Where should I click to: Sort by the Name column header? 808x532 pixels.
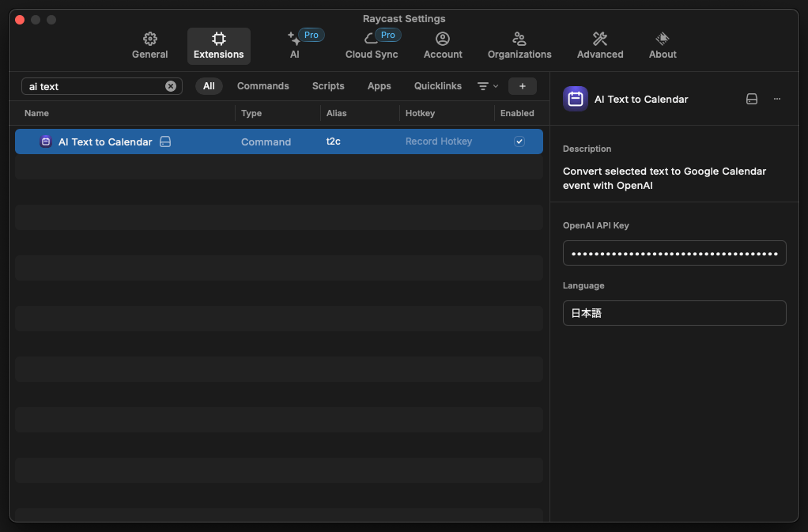pos(36,113)
